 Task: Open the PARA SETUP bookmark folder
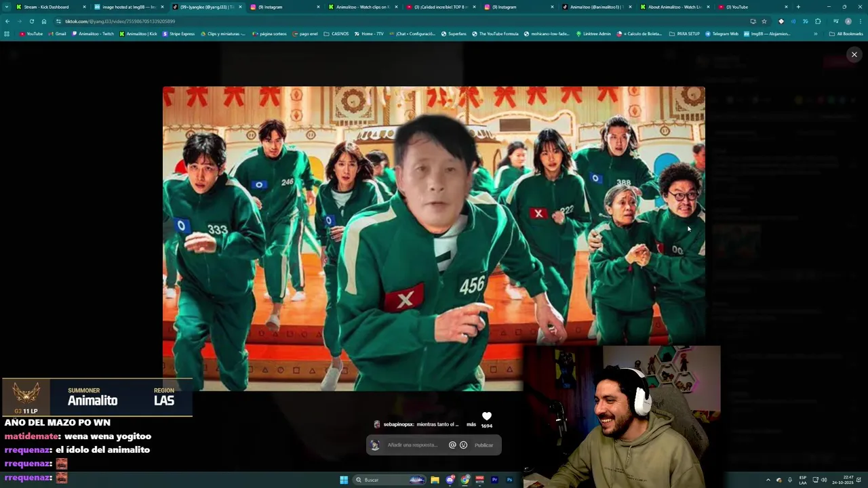pos(684,33)
